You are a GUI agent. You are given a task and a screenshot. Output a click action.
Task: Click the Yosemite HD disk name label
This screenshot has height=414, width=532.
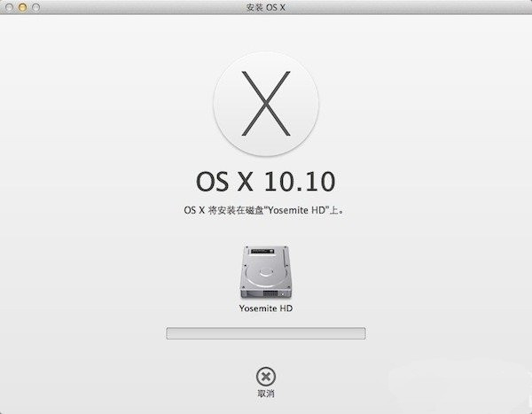coord(266,309)
